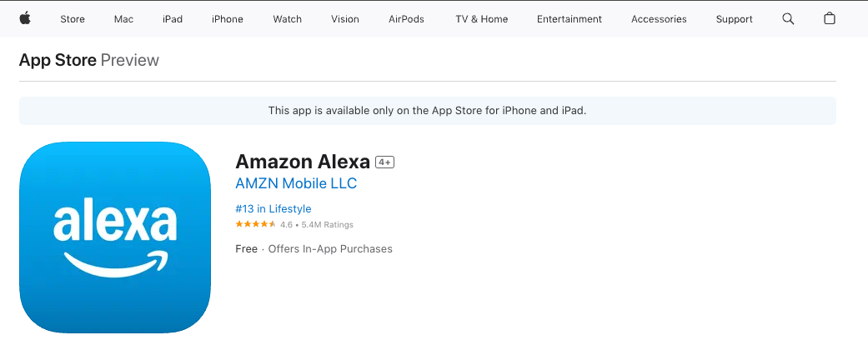The image size is (868, 360).
Task: Click the App Store heading link
Action: coord(58,60)
